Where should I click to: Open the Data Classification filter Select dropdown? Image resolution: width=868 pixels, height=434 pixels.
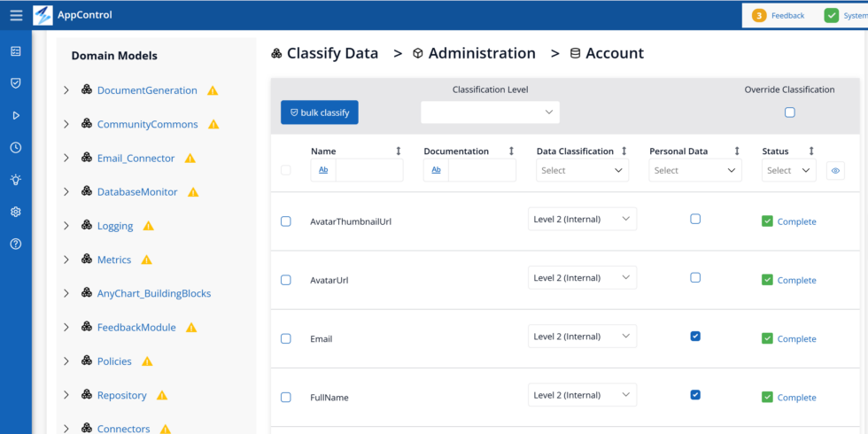(583, 170)
